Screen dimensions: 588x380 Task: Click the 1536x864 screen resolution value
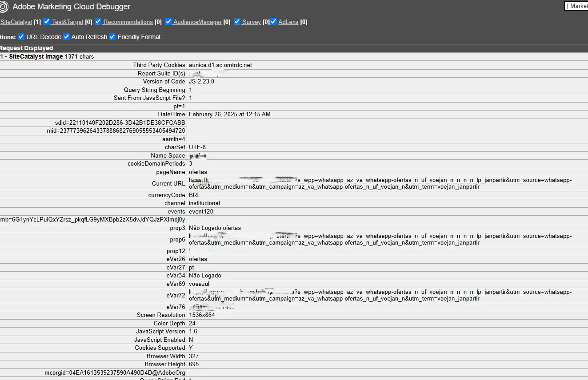pos(202,315)
